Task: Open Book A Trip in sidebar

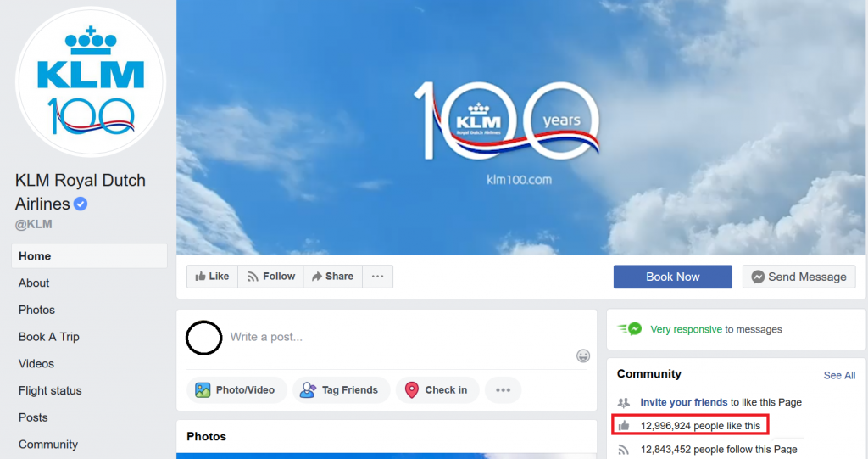Action: (48, 337)
